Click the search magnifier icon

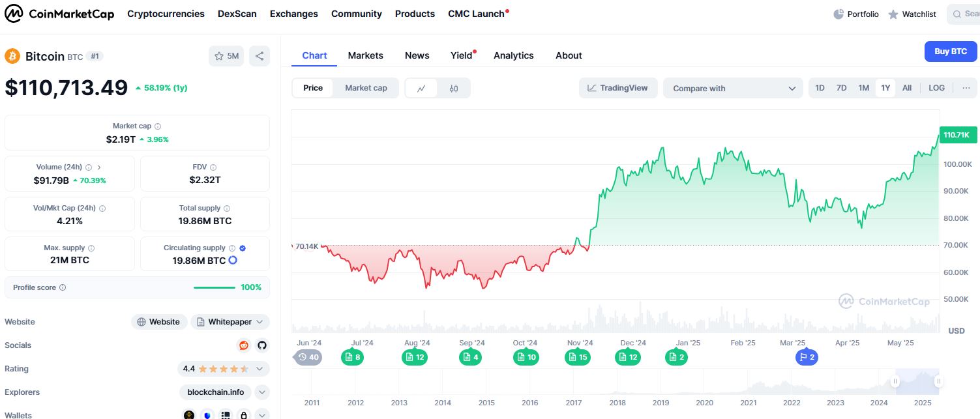[957, 14]
